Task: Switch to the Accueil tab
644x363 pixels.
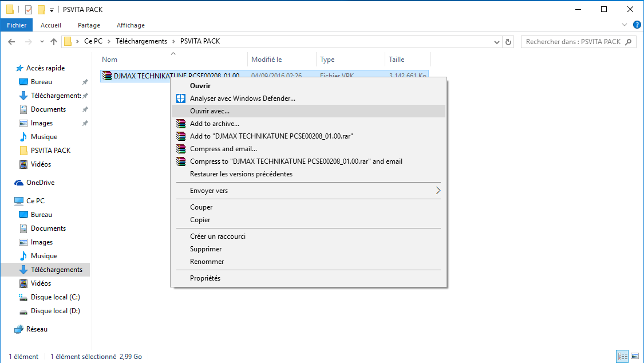Action: click(51, 25)
